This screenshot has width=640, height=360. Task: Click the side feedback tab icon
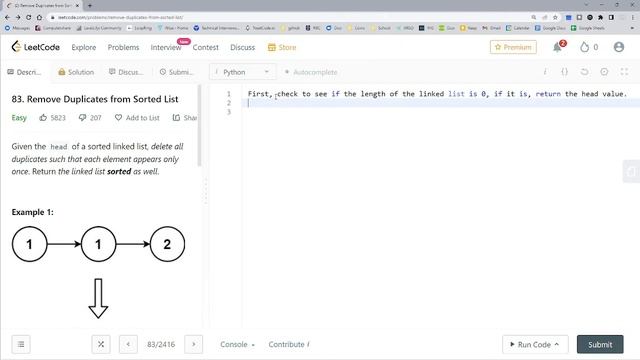tap(631, 171)
